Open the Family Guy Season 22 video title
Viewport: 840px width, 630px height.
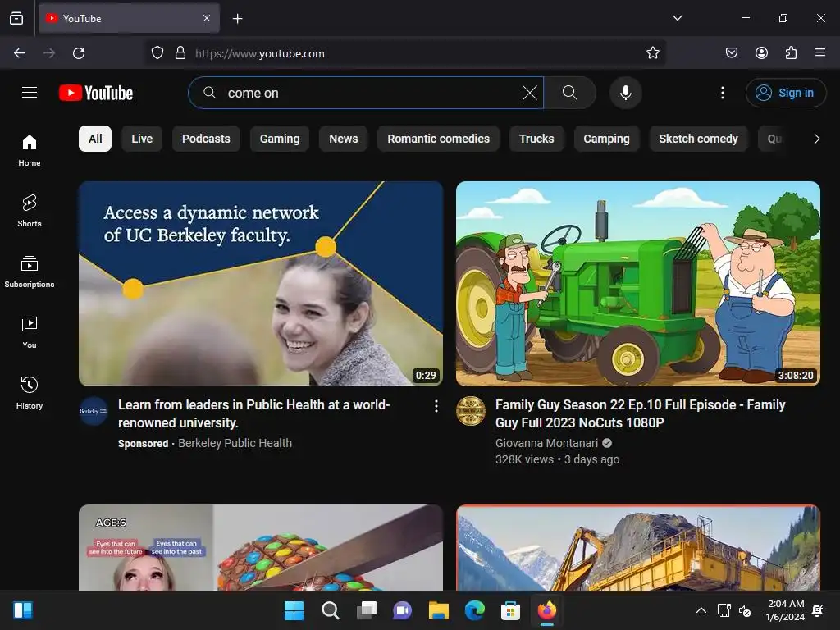pos(640,413)
